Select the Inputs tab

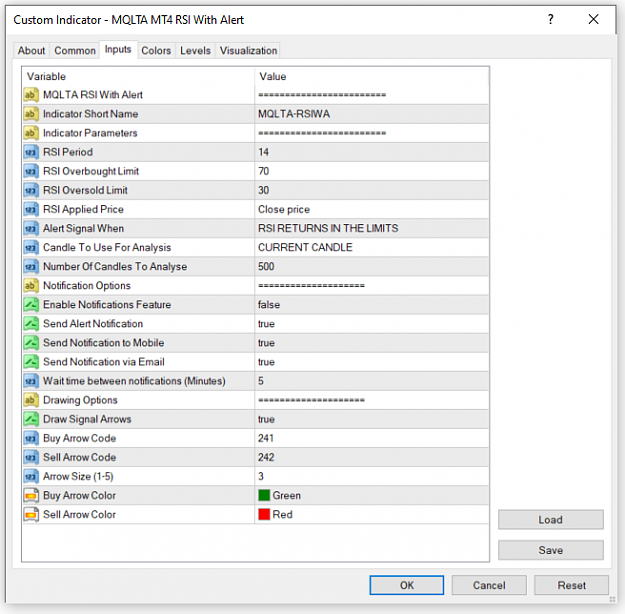[118, 49]
